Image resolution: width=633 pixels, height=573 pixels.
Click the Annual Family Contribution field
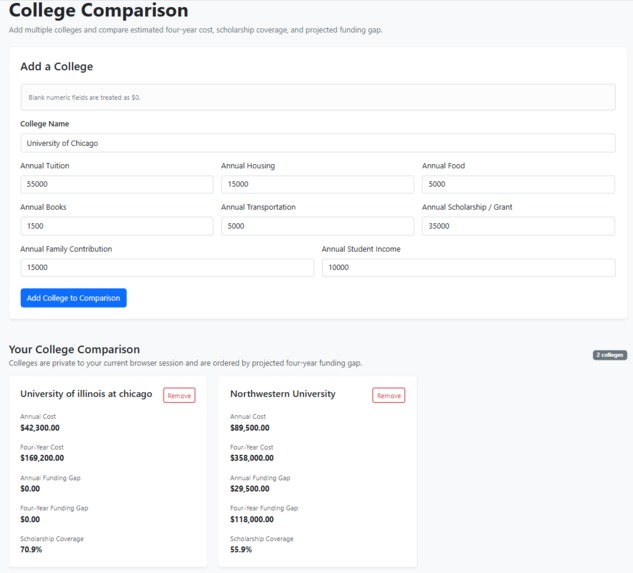[x=167, y=267]
